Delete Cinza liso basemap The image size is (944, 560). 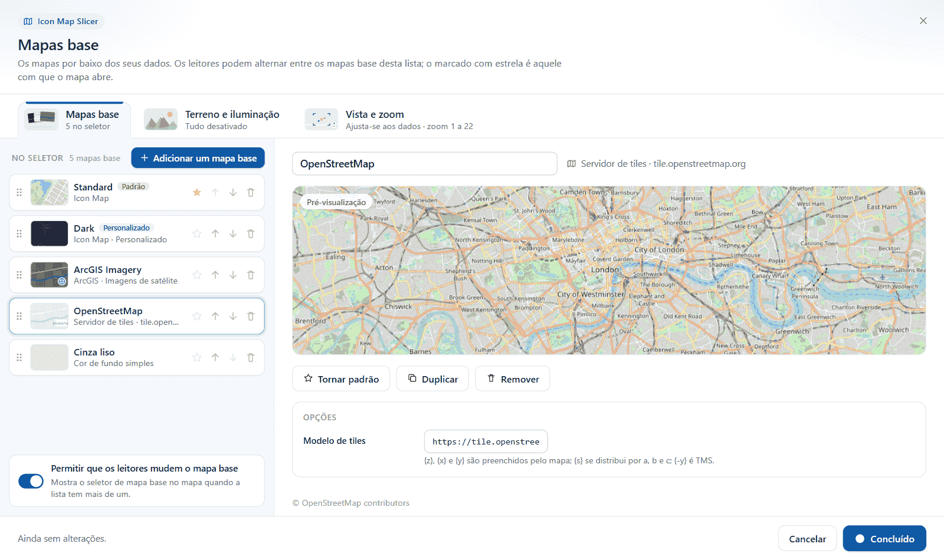coord(251,357)
